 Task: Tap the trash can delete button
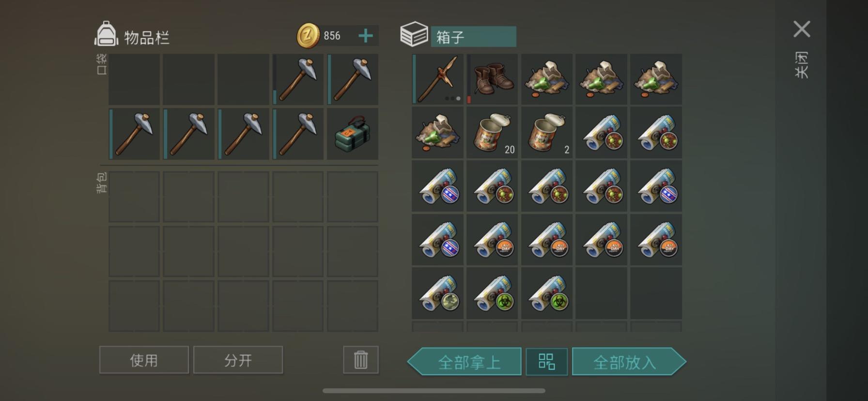(361, 360)
